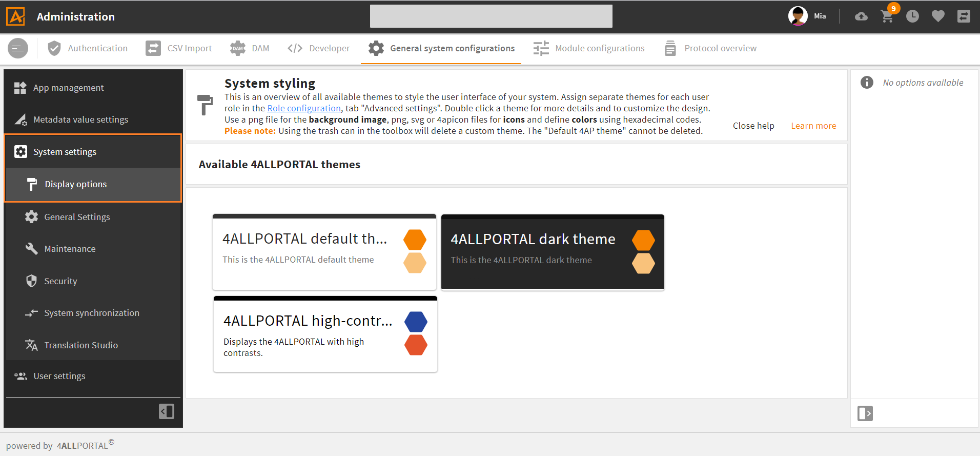Open App management in the sidebar

[x=93, y=88]
